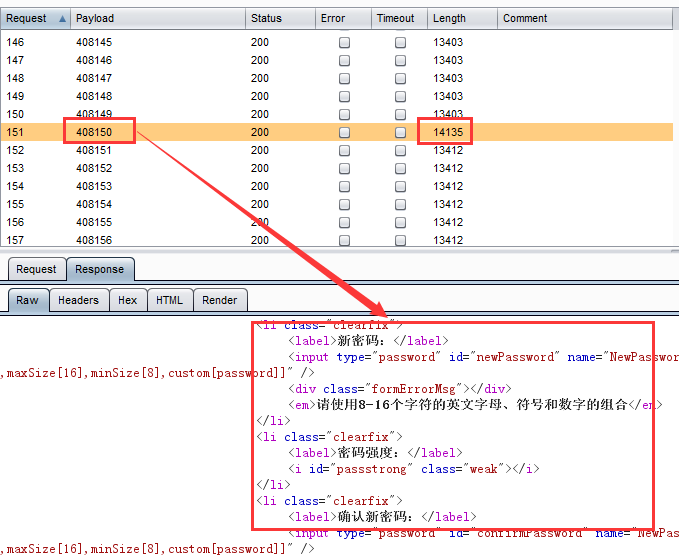Click length 13403 in row 146

click(448, 42)
